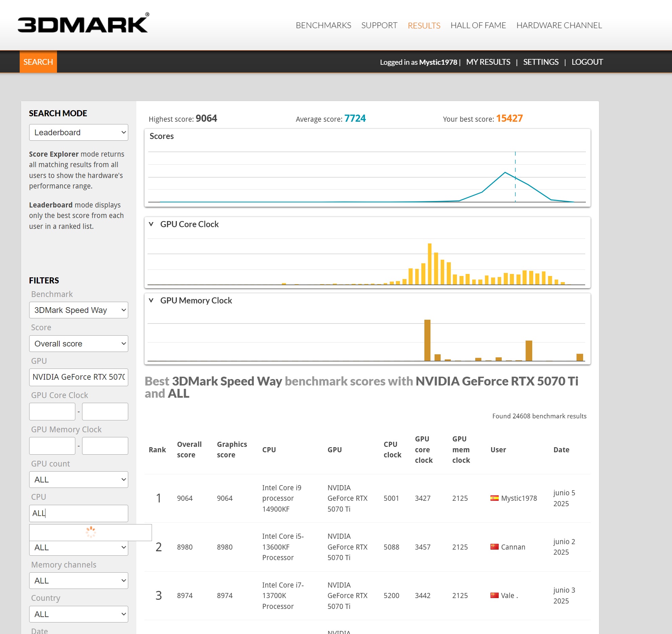This screenshot has height=634, width=672.
Task: Click the dashed marker line in Scores chart
Action: [x=515, y=177]
